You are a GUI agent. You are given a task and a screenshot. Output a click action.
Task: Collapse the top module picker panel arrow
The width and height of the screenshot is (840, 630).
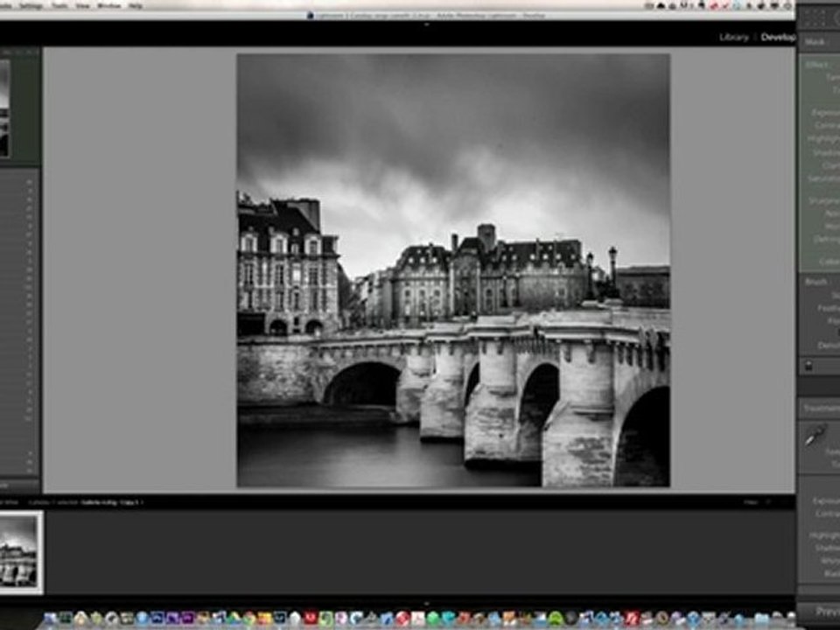tap(426, 24)
